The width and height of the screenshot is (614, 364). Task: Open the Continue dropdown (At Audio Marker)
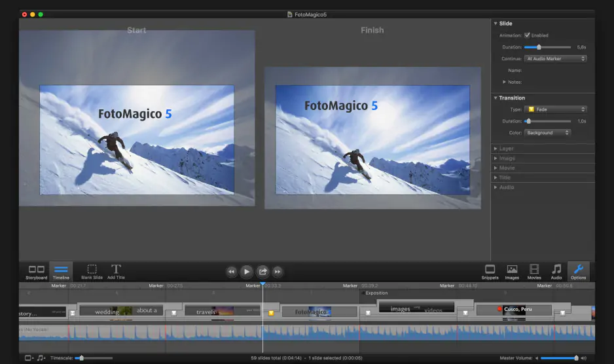(556, 59)
